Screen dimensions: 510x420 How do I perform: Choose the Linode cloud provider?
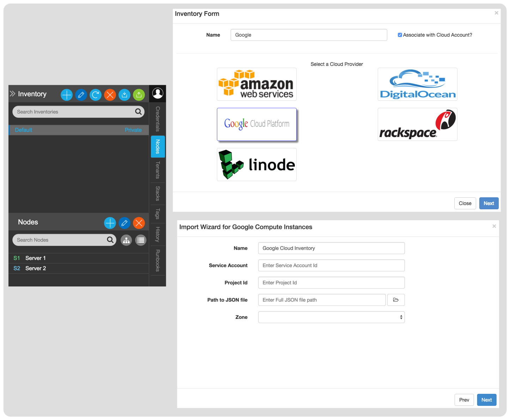tap(257, 165)
